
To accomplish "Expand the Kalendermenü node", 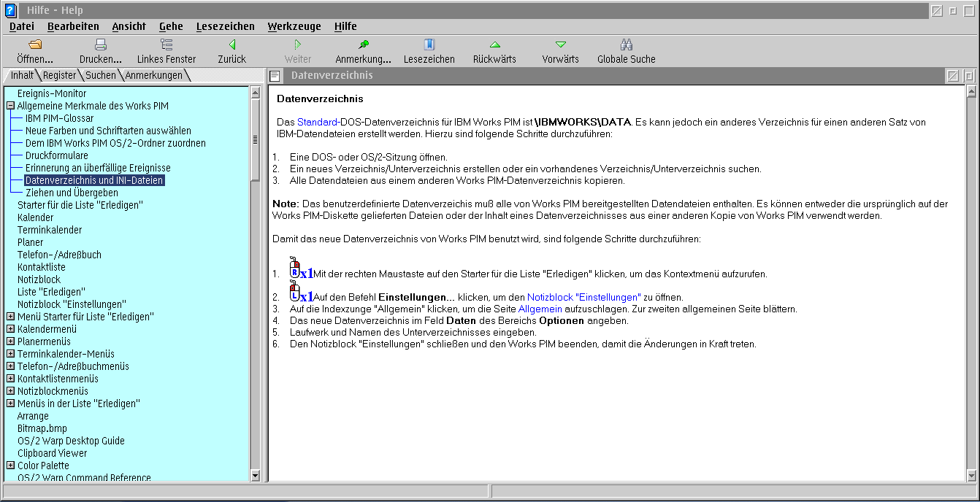I will (x=11, y=329).
